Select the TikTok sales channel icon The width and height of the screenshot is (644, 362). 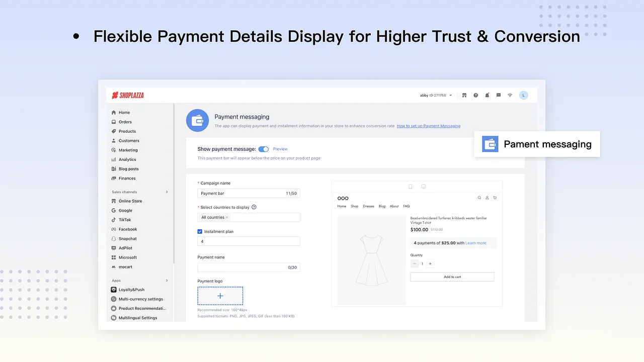(114, 220)
